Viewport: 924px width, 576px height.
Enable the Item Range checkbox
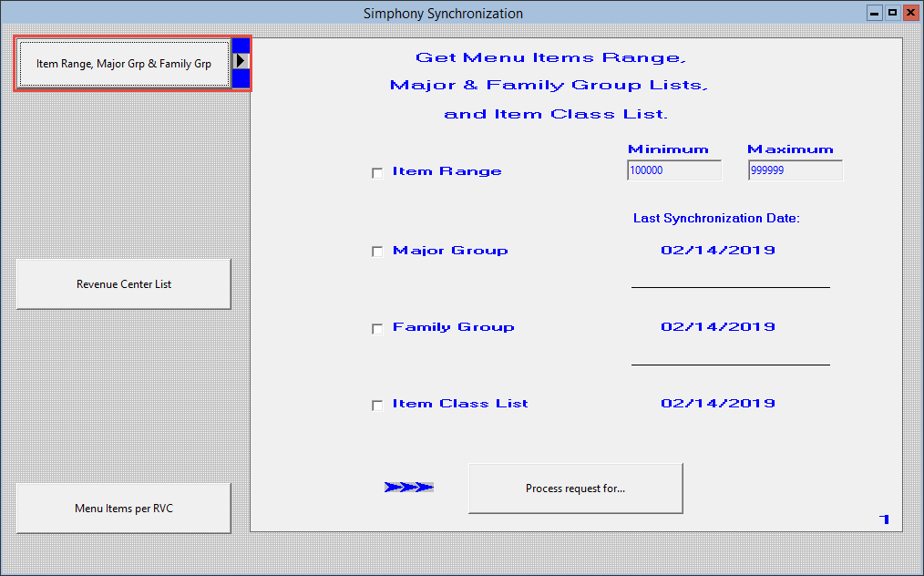pos(377,173)
